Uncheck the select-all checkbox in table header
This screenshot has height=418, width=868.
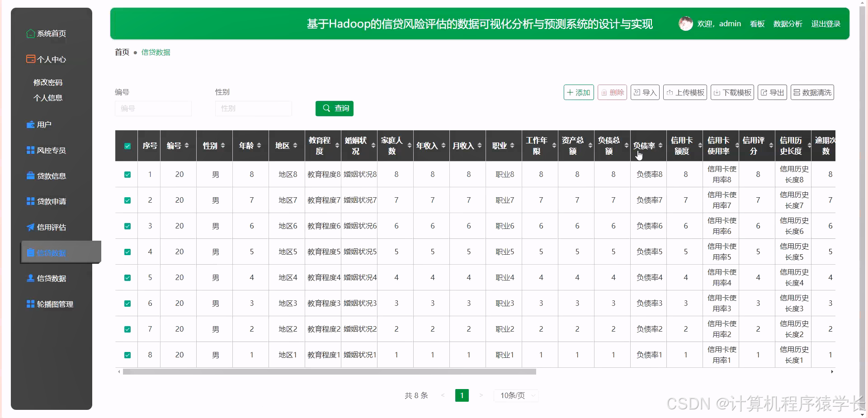pos(127,146)
